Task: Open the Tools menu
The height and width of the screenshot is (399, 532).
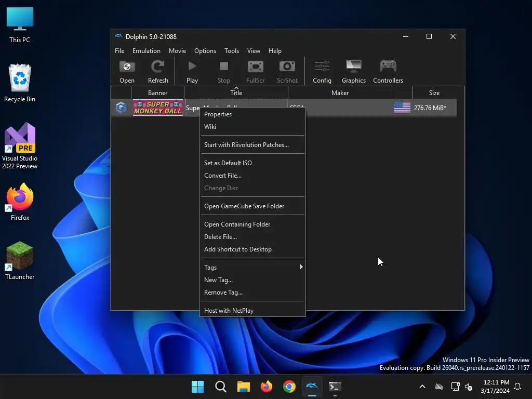Action: (x=232, y=50)
